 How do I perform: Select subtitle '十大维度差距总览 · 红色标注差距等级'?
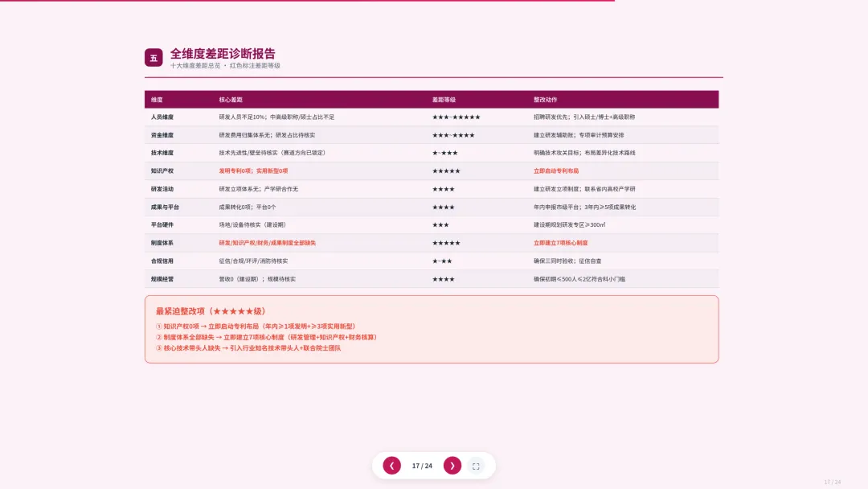(225, 65)
